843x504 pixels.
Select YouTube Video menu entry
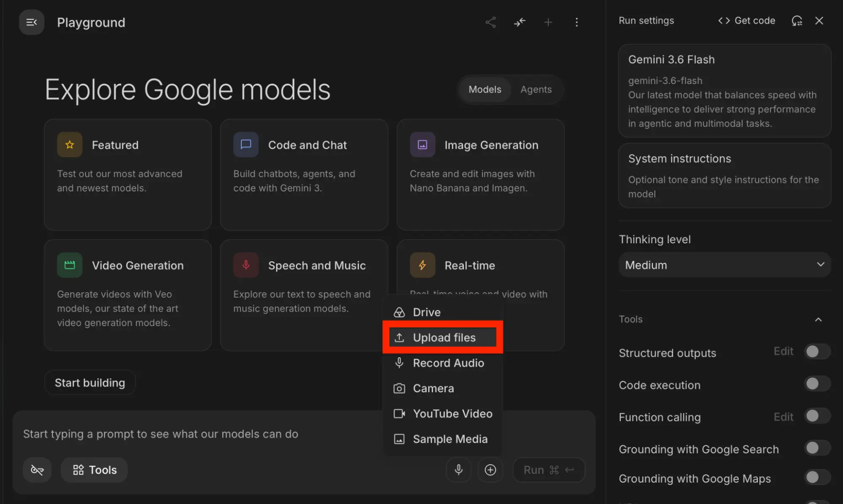tap(443, 414)
